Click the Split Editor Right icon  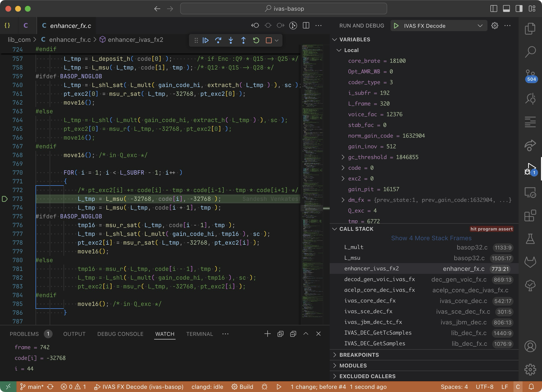(x=306, y=26)
